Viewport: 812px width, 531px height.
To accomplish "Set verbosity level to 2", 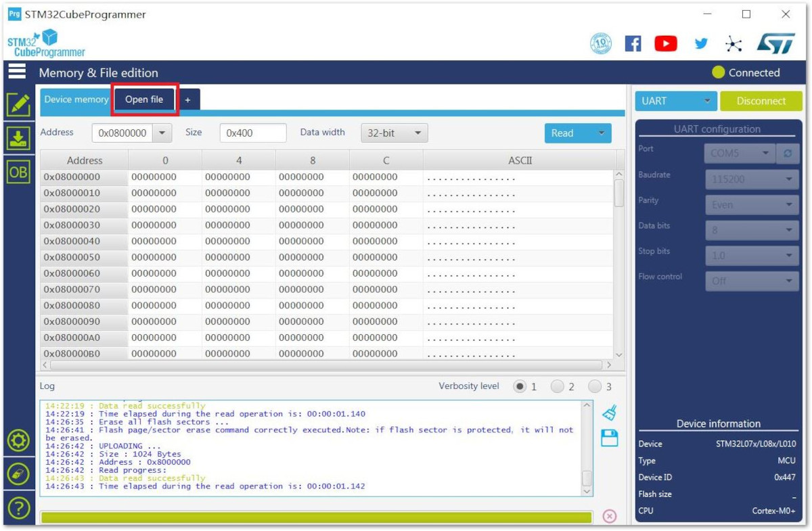I will tap(557, 386).
